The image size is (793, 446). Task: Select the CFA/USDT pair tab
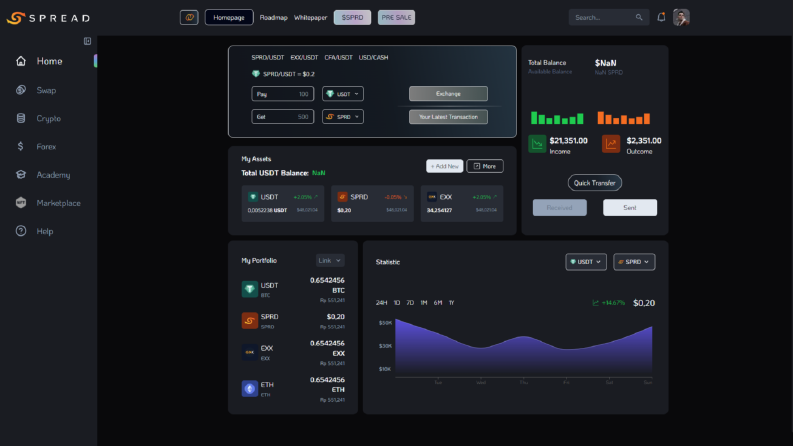coord(339,58)
